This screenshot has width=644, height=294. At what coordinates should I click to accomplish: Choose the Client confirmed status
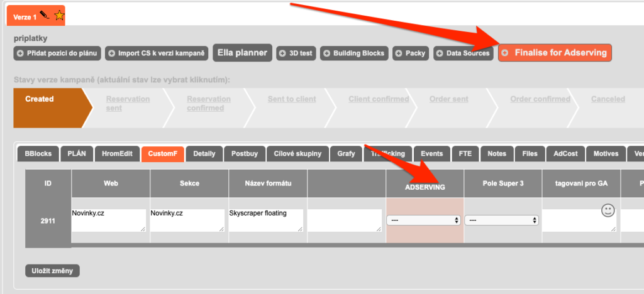(x=379, y=99)
